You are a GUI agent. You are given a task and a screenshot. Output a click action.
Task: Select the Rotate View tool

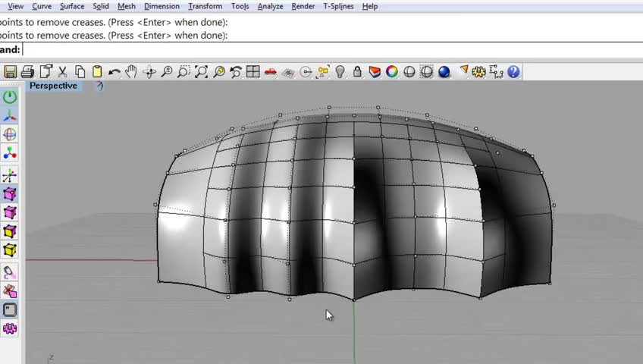pyautogui.click(x=149, y=72)
